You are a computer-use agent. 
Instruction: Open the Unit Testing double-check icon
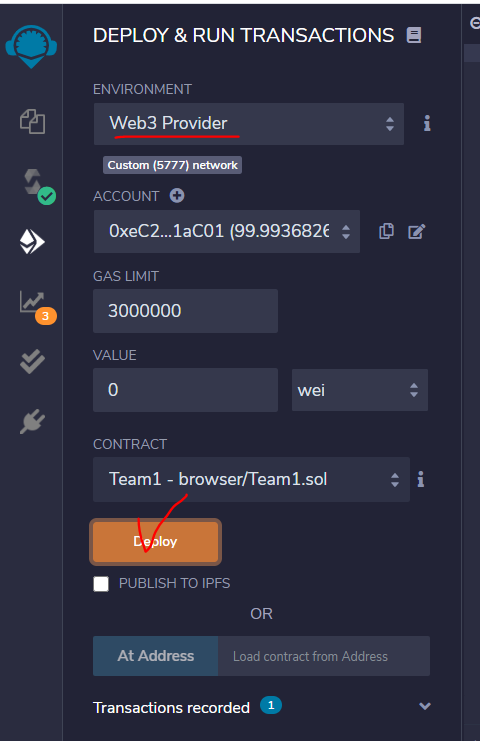[x=32, y=362]
